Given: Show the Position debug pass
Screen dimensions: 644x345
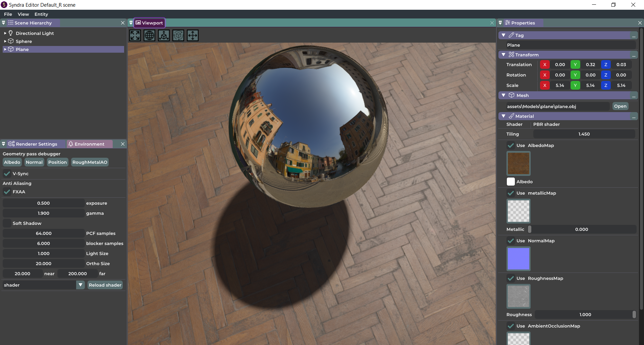Looking at the screenshot, I should click(x=57, y=162).
